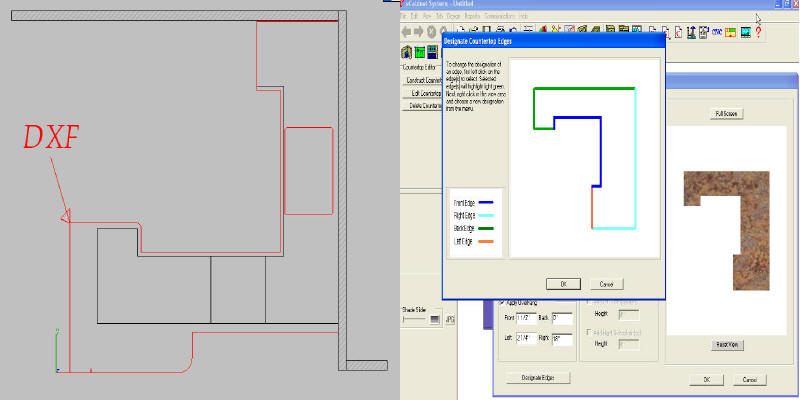Click the Left overhang input field
Viewport: 800px width, 400px height.
[527, 339]
